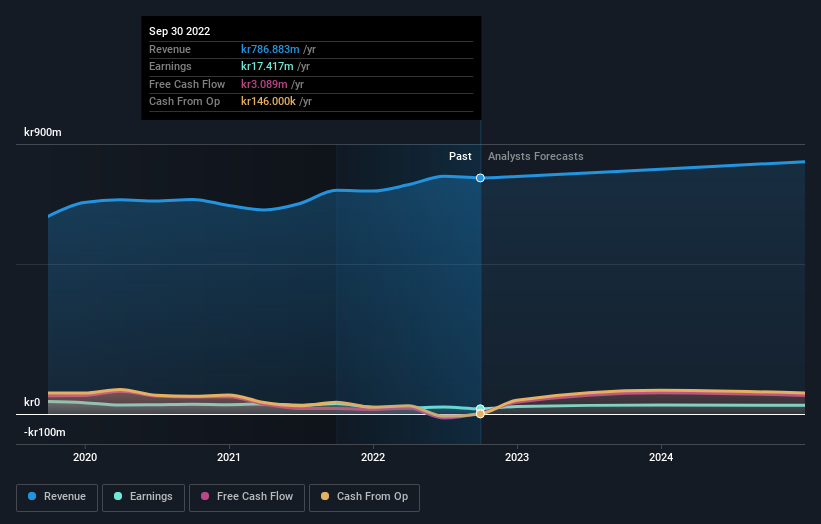Click revenue value kr786.883m in tooltip

(270, 49)
